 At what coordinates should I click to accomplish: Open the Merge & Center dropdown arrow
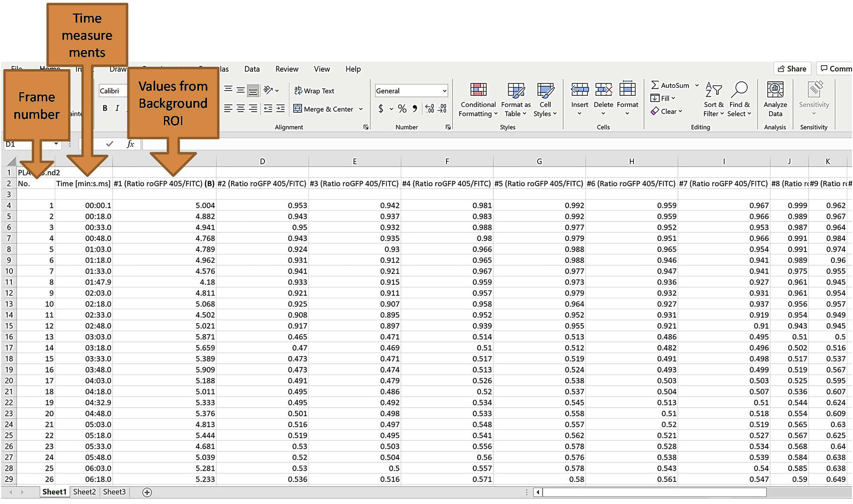[361, 109]
